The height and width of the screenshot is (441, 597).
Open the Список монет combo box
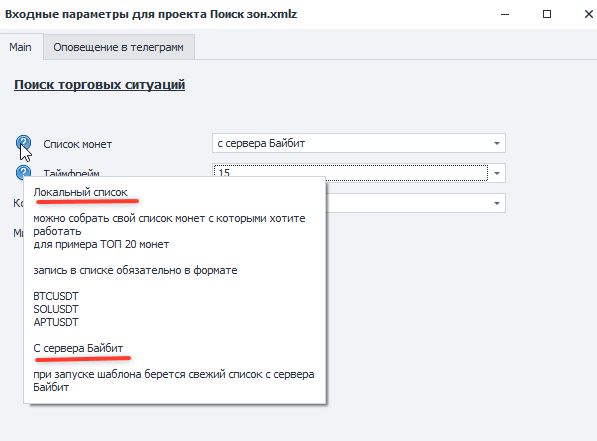(359, 143)
